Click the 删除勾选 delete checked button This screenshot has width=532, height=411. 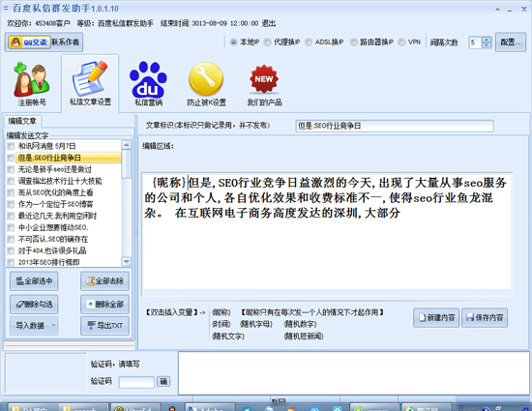pyautogui.click(x=34, y=305)
